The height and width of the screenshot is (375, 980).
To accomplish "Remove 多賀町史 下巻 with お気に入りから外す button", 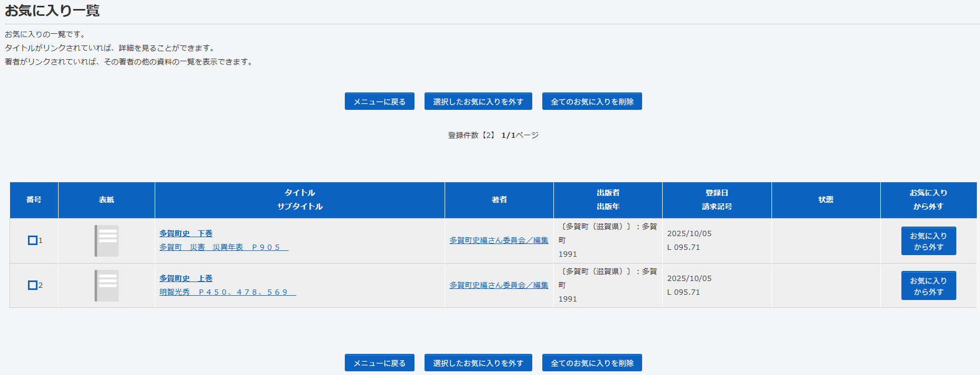I will tap(928, 241).
